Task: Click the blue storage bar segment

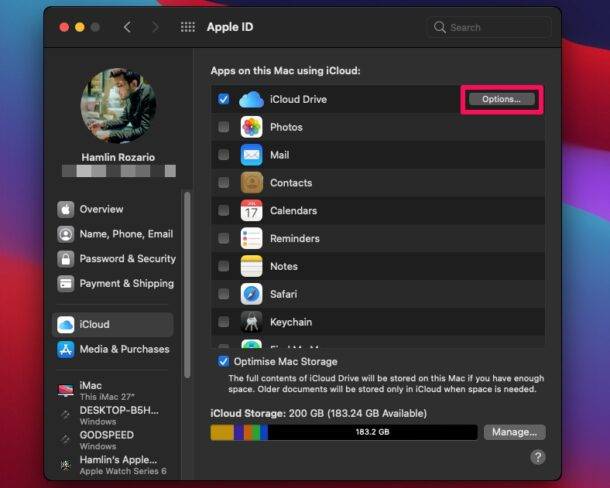Action: point(264,432)
